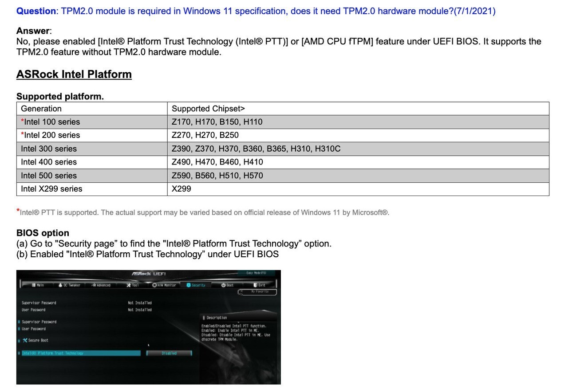The height and width of the screenshot is (392, 568).
Task: Select the 'Intel 400 series' table cell
Action: pos(92,162)
